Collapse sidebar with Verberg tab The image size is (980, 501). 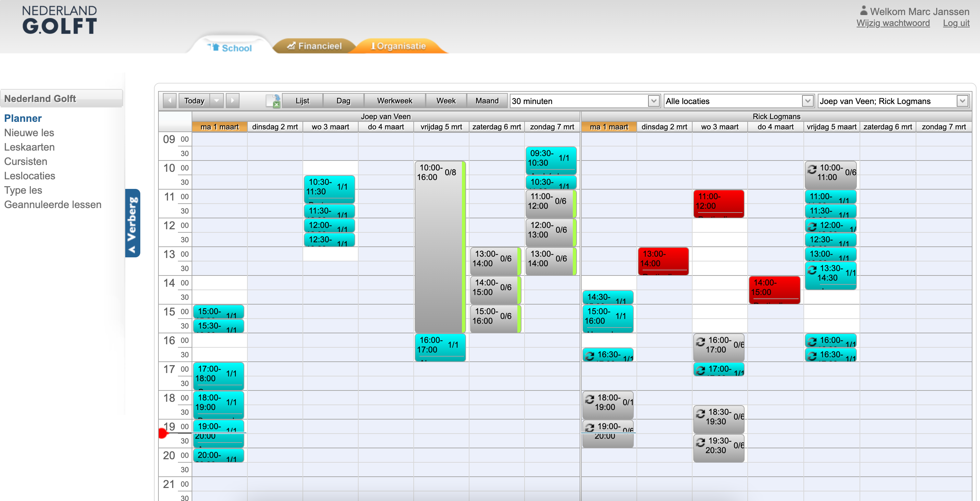coord(133,223)
